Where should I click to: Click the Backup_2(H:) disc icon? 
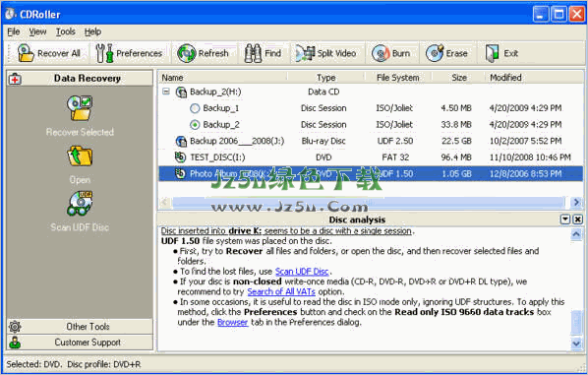[181, 92]
